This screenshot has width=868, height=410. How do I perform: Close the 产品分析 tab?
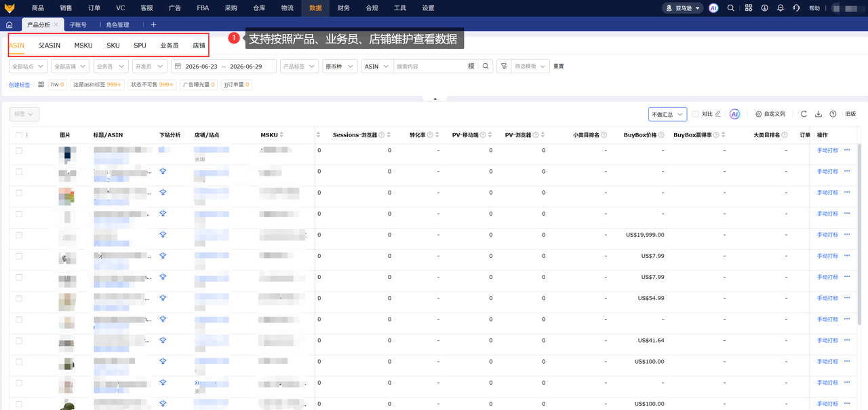tap(56, 24)
